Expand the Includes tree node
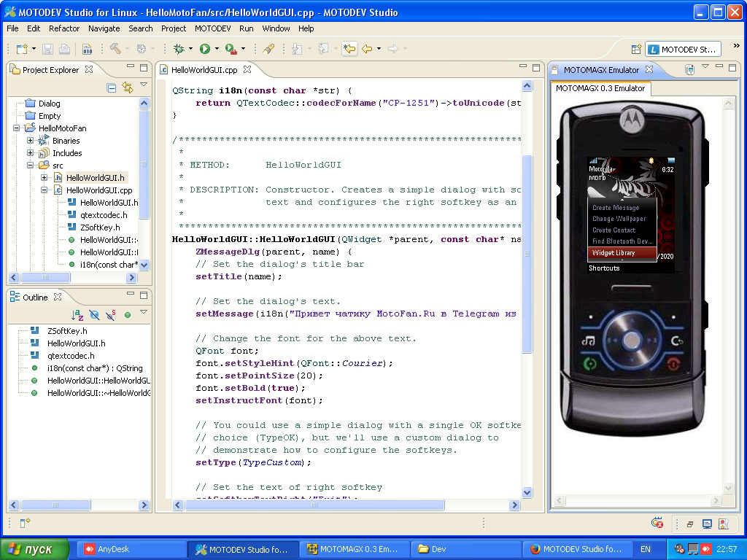Image resolution: width=747 pixels, height=560 pixels. [x=30, y=153]
